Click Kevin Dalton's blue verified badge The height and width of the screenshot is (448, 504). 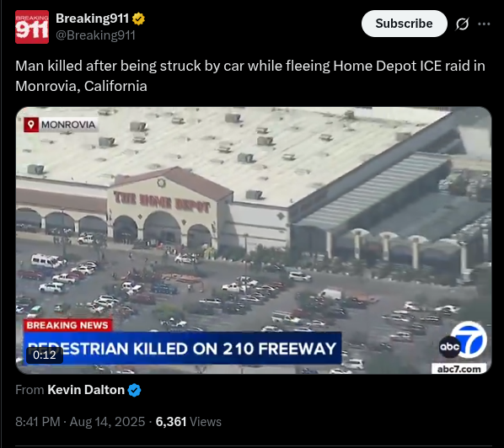[134, 390]
